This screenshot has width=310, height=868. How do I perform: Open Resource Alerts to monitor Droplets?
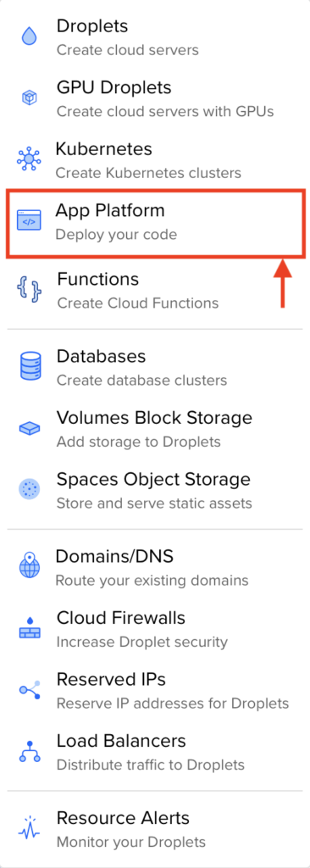(155, 829)
